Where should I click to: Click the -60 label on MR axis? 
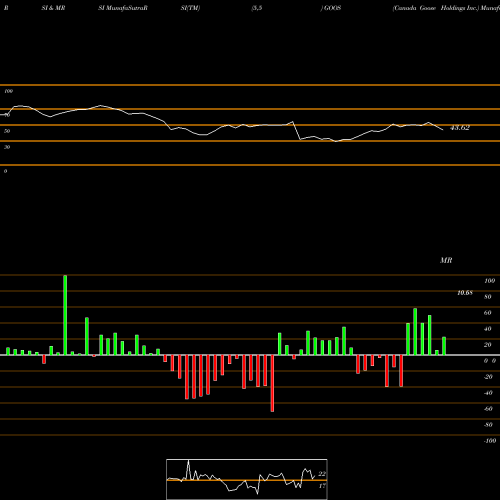tap(488, 409)
